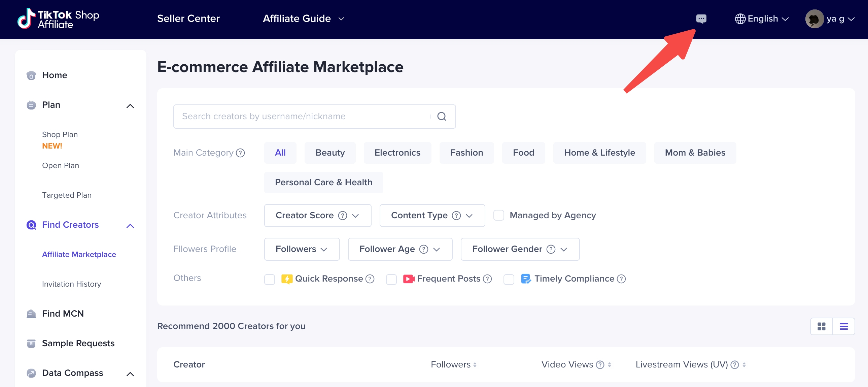Switch to grid view layout

point(821,326)
